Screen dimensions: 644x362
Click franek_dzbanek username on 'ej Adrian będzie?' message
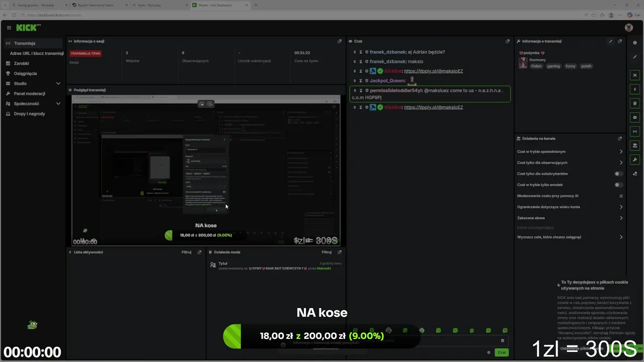click(x=388, y=52)
